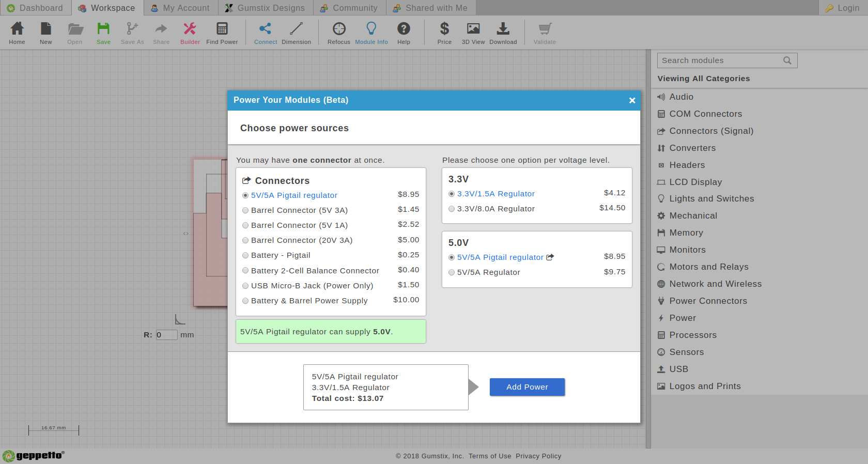Open the Help question icon

click(x=404, y=28)
